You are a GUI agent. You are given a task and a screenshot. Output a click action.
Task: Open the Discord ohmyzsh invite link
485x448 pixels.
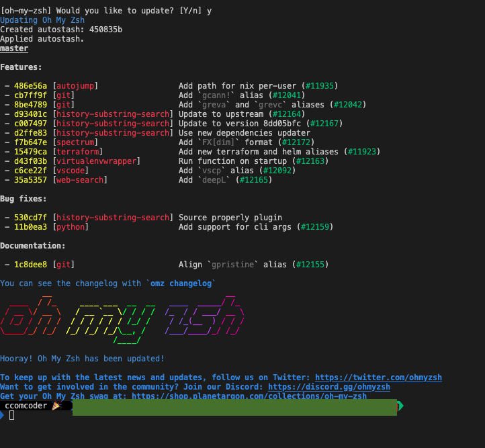(328, 387)
